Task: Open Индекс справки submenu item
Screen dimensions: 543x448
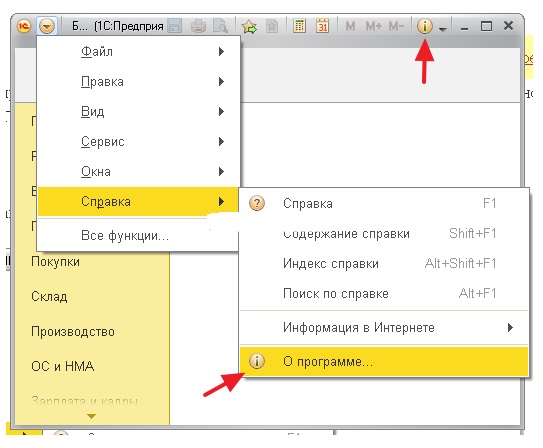Action: (x=384, y=263)
